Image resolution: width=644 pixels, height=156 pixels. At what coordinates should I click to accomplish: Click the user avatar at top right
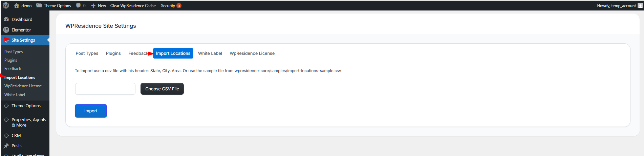coord(640,5)
